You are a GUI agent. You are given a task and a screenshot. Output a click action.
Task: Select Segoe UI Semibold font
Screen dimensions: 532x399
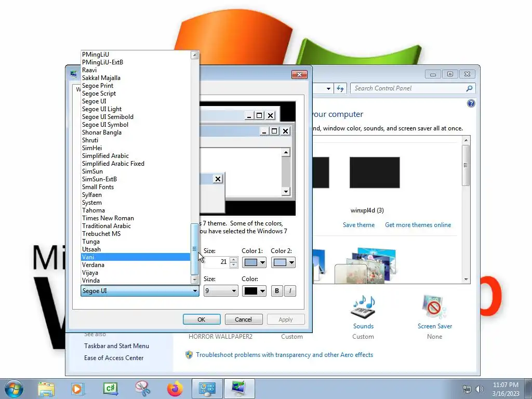tap(136, 117)
